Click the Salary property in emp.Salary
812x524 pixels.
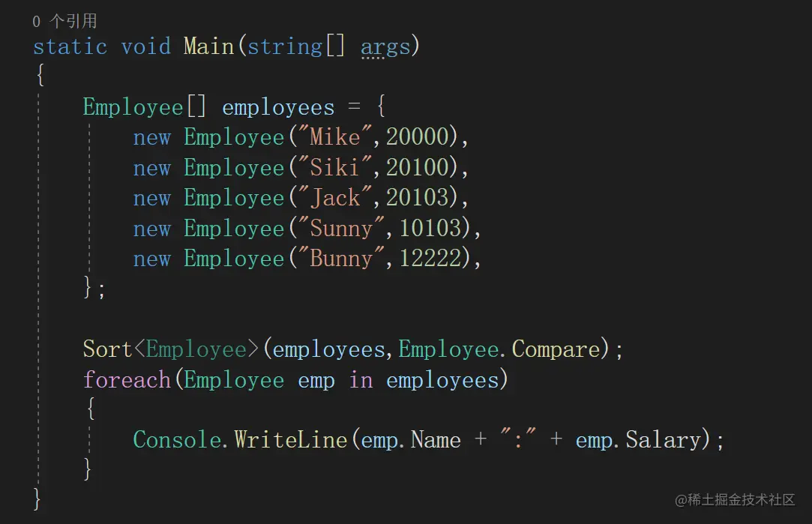click(664, 441)
